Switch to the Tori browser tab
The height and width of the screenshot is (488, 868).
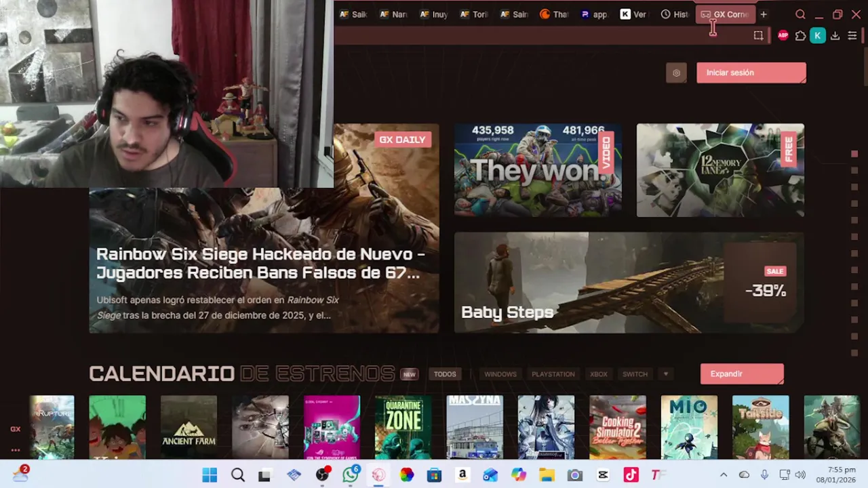coord(474,14)
